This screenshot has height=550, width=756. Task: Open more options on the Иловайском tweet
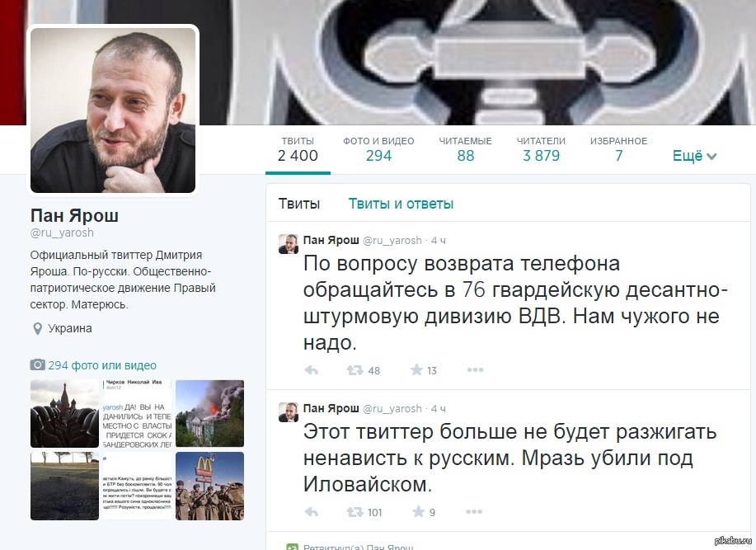[x=474, y=511]
